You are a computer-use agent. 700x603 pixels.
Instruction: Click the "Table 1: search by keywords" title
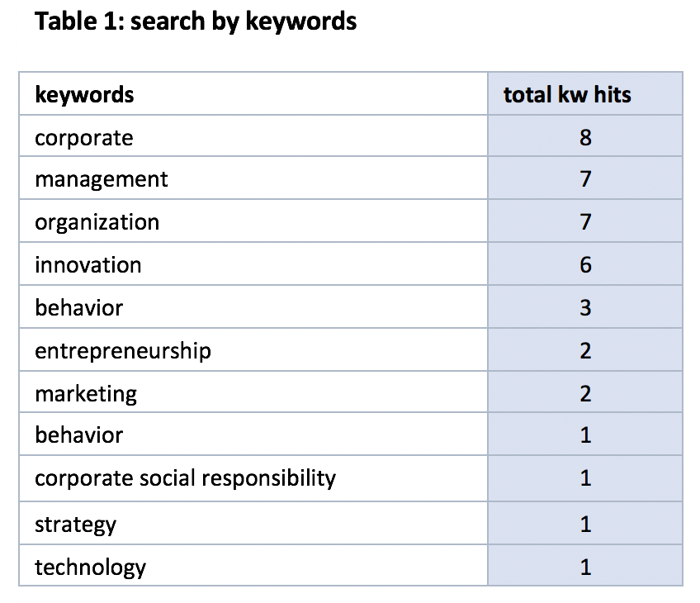pyautogui.click(x=196, y=22)
